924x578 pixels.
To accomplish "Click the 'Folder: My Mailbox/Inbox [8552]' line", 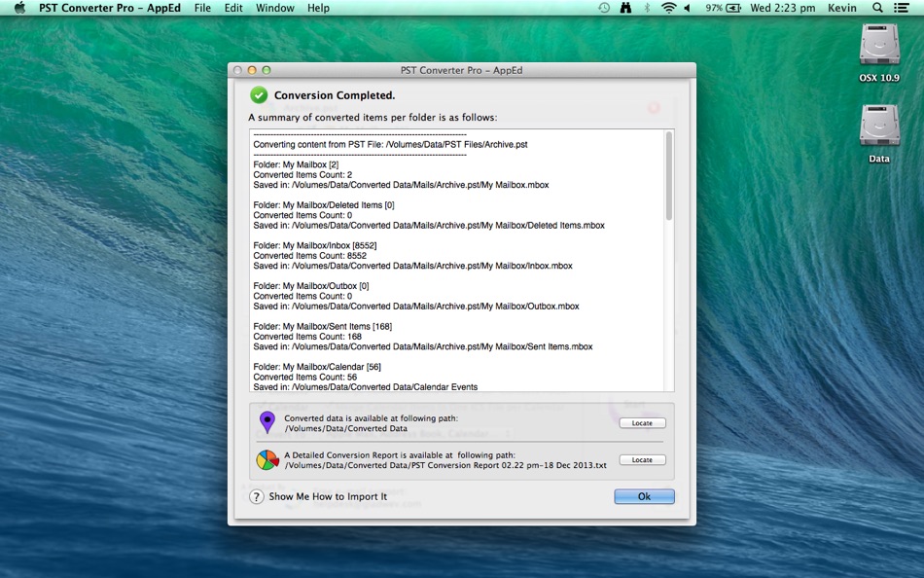I will coord(315,245).
